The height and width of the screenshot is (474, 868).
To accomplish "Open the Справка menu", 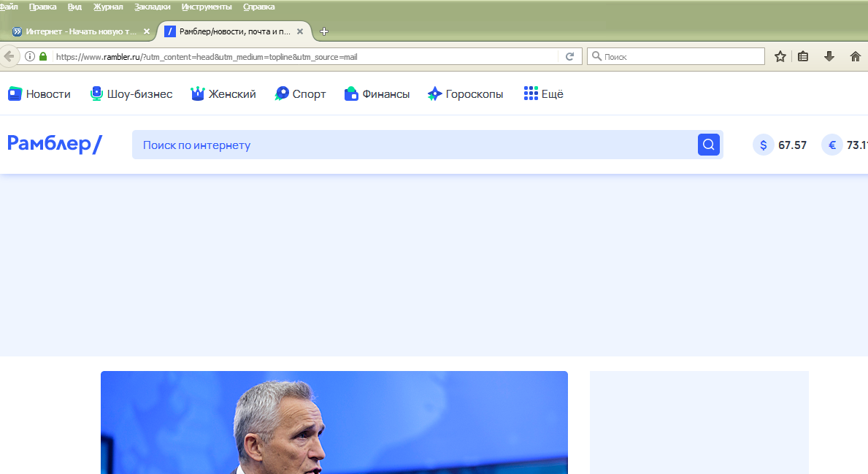I will coord(258,7).
